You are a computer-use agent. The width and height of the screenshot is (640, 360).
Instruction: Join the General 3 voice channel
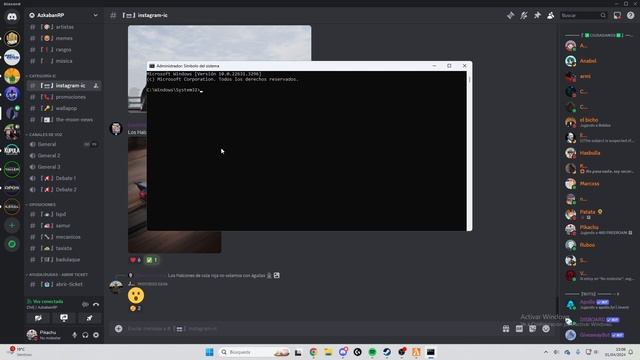coord(63,167)
